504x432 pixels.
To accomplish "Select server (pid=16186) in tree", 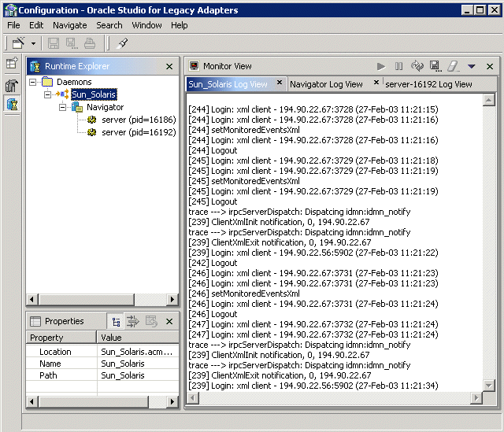I will [x=139, y=120].
